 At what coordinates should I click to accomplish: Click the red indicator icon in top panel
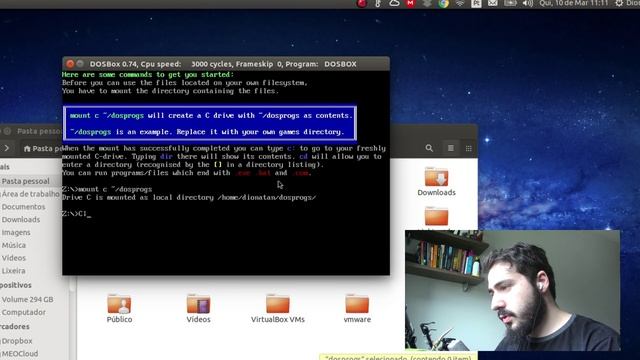(x=362, y=4)
